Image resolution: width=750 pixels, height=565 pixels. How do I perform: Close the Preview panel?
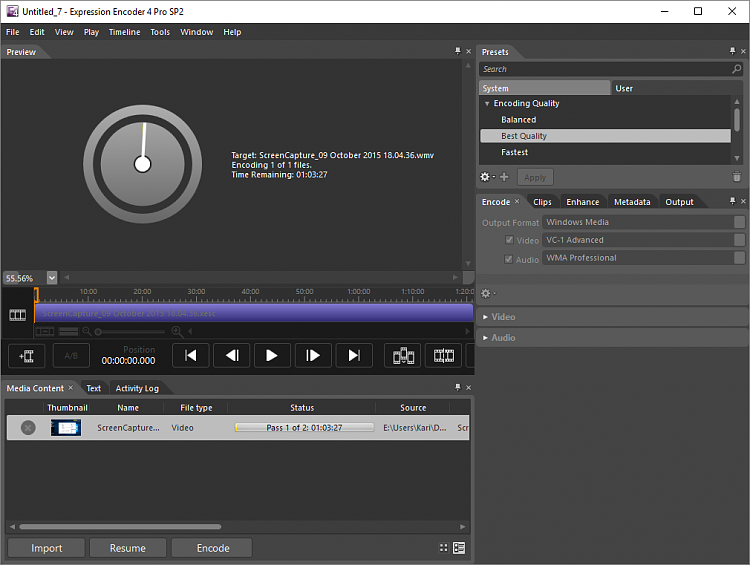click(468, 51)
